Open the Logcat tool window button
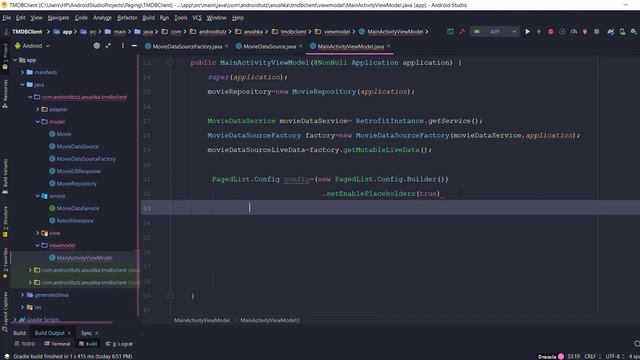This screenshot has width=640, height=360. [119, 344]
